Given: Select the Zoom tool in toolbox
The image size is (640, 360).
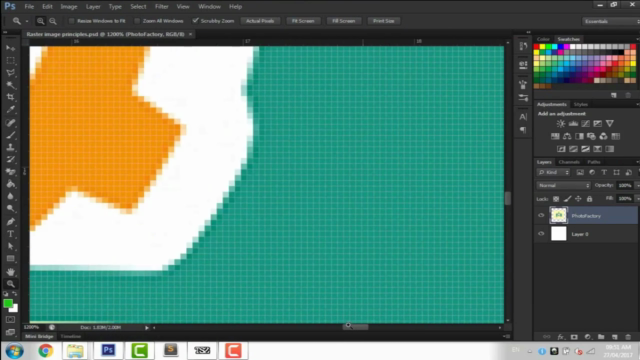Looking at the screenshot, I should tap(11, 284).
